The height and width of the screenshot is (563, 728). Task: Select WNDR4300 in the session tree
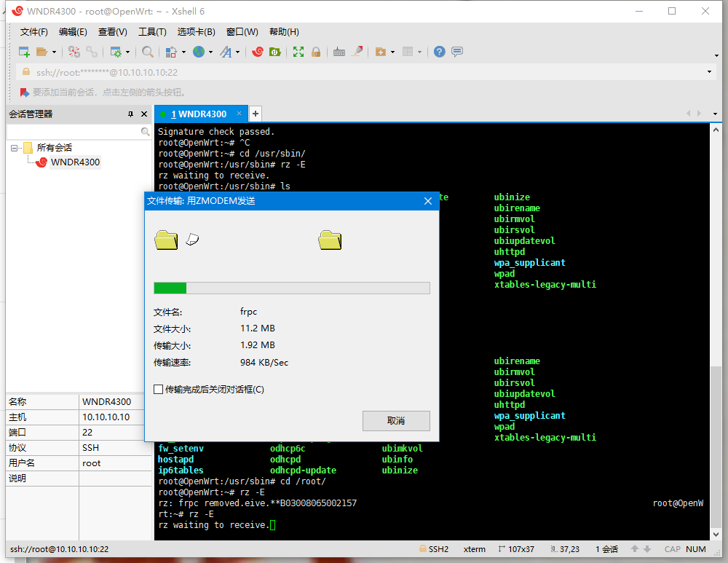(75, 162)
